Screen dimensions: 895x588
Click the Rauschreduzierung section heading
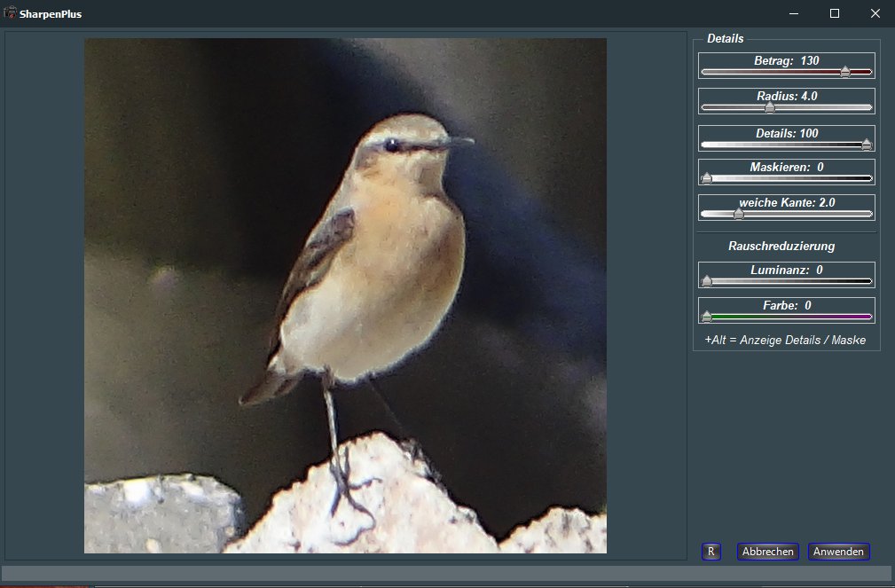(781, 246)
